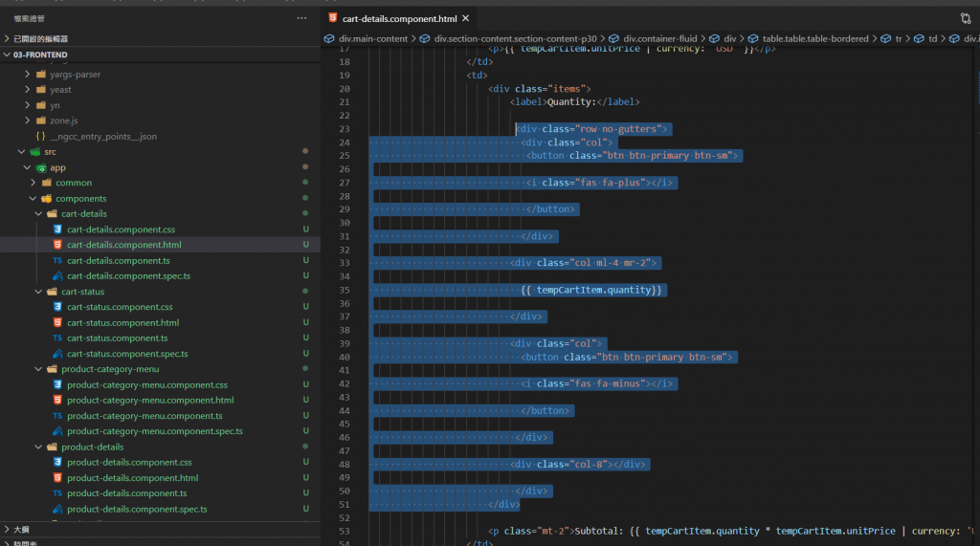Expand the outline section at bottom
The width and height of the screenshot is (980, 546).
[x=7, y=529]
